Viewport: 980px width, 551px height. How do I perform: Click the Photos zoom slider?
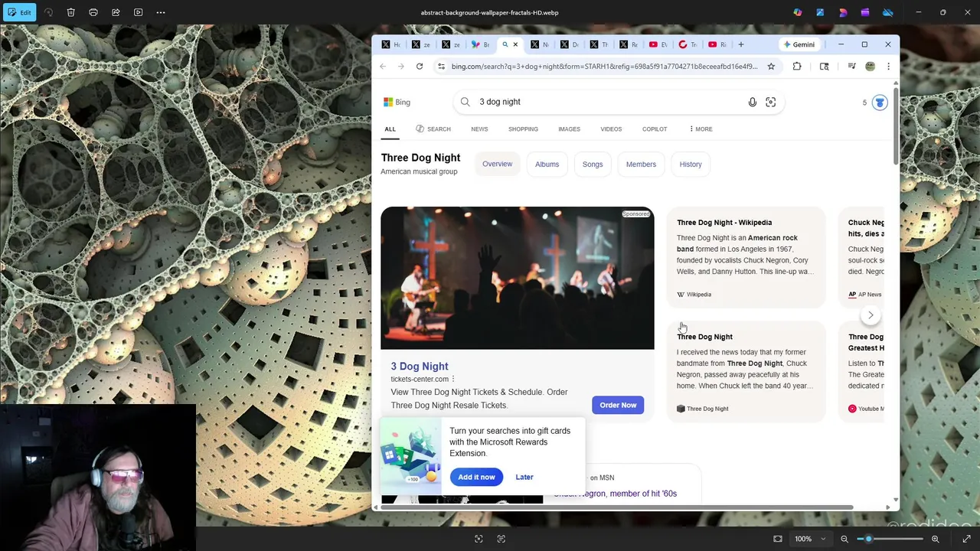click(x=890, y=539)
